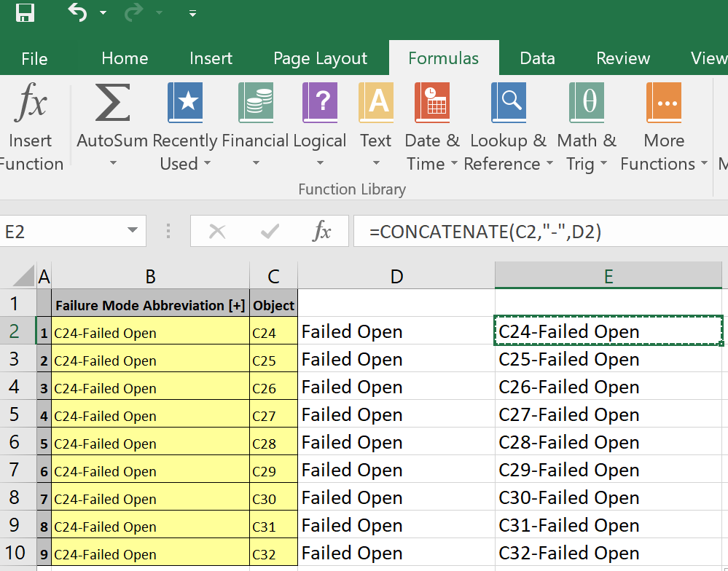The image size is (728, 571).
Task: Select row 10 header
Action: point(18,553)
